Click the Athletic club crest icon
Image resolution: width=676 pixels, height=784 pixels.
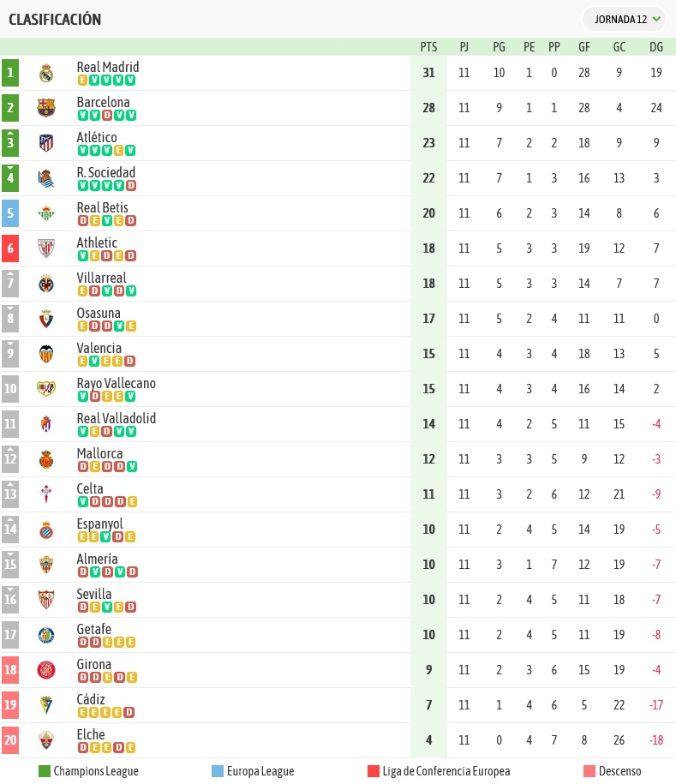pos(46,248)
